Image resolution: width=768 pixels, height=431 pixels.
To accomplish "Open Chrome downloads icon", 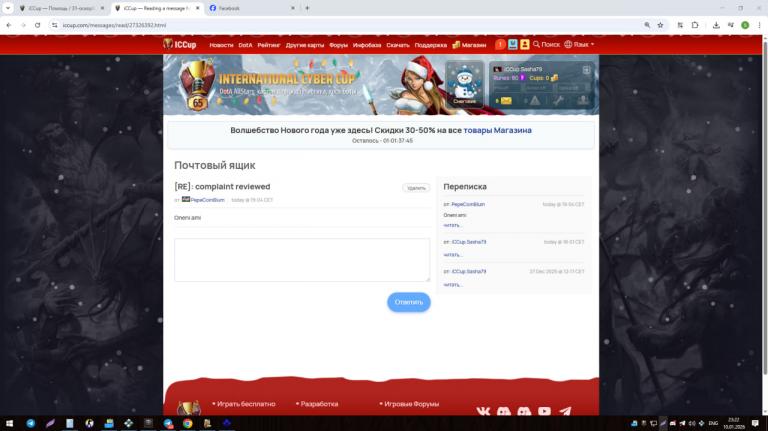I will (716, 25).
